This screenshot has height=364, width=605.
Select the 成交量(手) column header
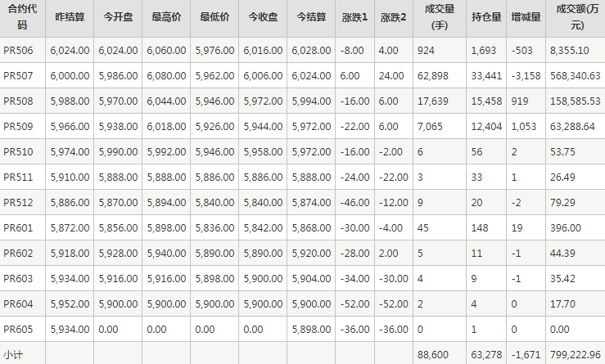point(440,17)
